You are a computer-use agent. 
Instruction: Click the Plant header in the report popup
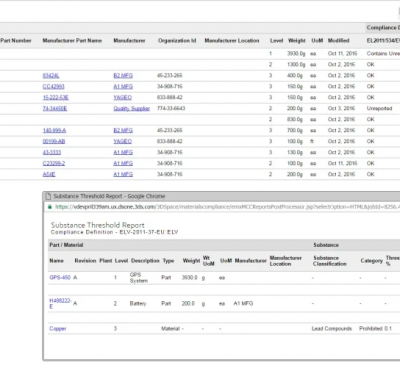pyautogui.click(x=106, y=261)
